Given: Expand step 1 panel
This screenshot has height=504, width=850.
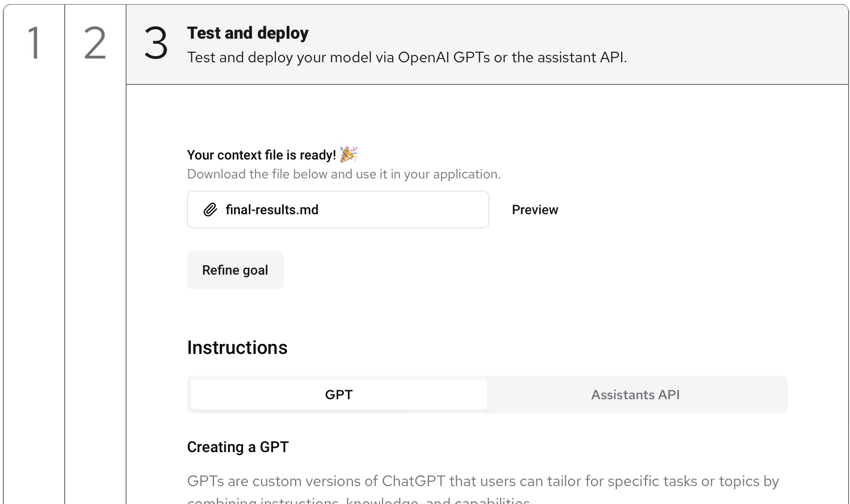Looking at the screenshot, I should pos(34,43).
